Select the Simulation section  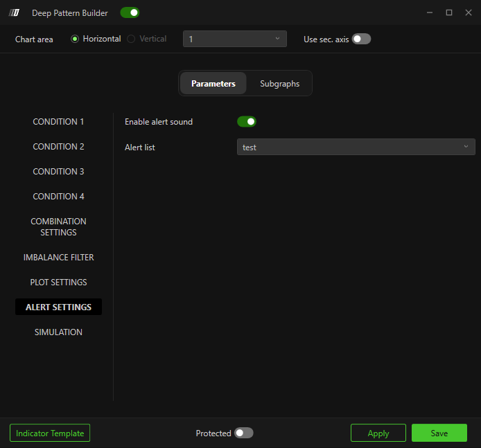pos(58,332)
